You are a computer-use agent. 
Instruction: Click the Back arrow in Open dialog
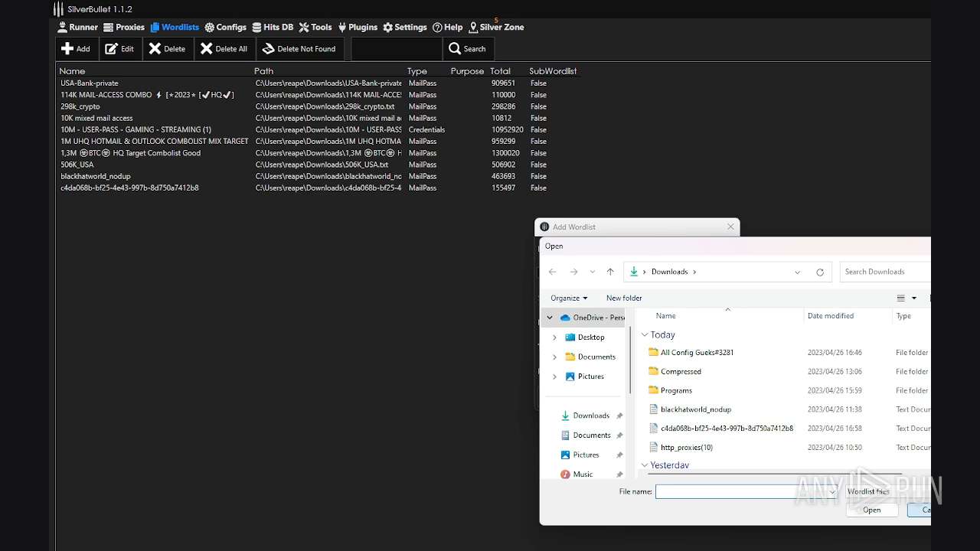point(552,272)
